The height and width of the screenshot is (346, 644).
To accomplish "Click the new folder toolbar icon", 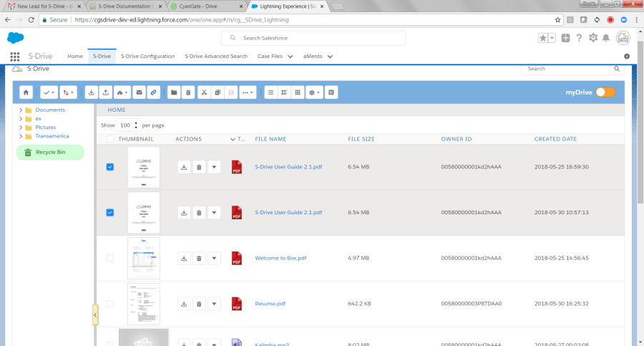I will pyautogui.click(x=174, y=92).
